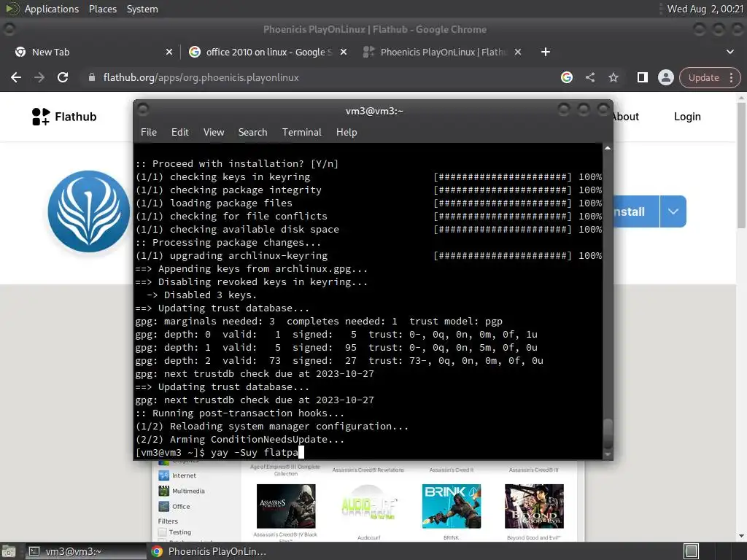
Task: Toggle the Testing filter checkbox
Action: coord(163,532)
